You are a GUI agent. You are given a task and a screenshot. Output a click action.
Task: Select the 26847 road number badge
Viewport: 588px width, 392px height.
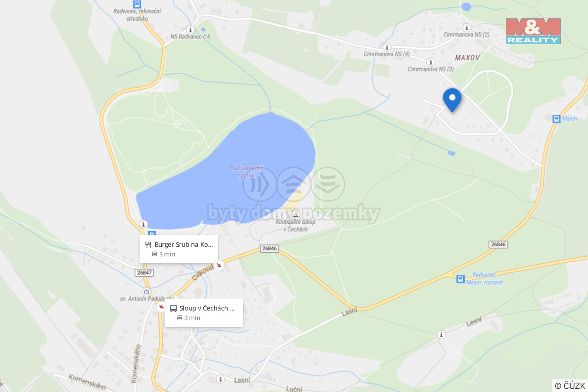144,272
